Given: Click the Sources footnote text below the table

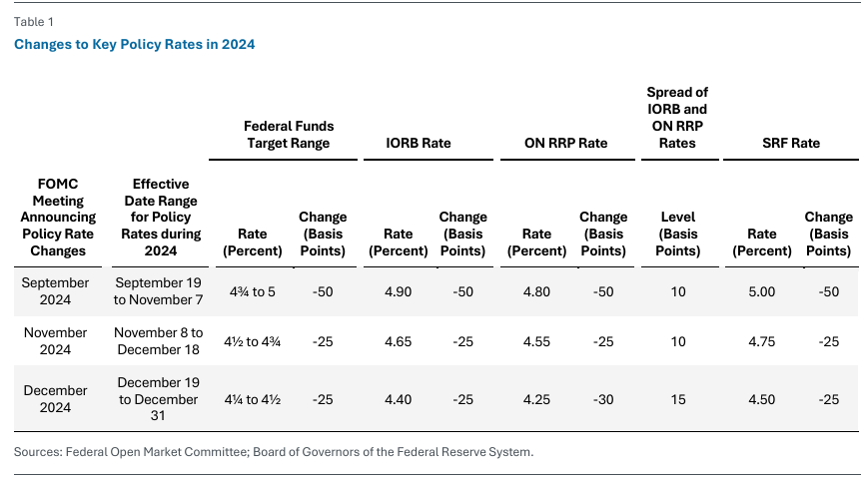Looking at the screenshot, I should 274,452.
